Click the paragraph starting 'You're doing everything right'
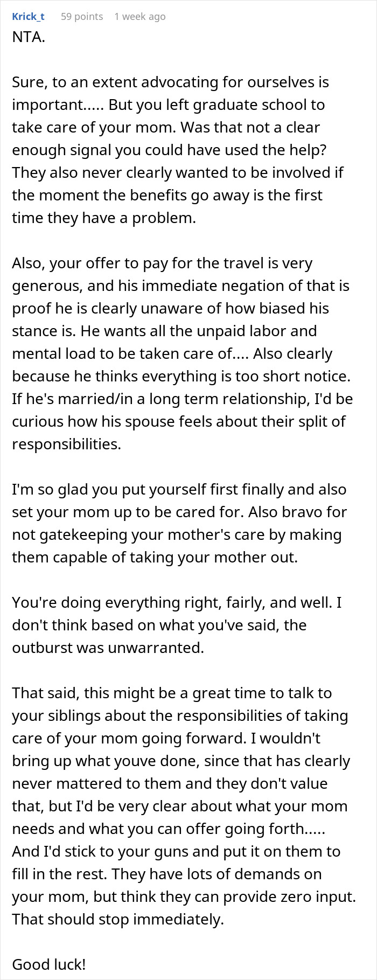This screenshot has height=980, width=377. [177, 625]
